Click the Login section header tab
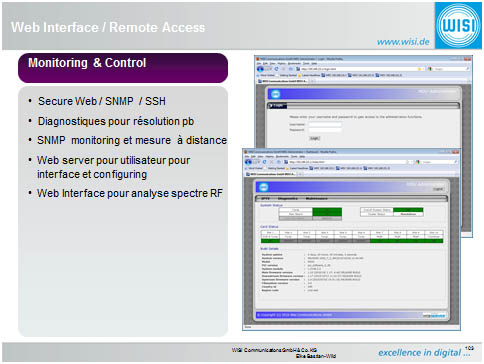Screen dimensions: 484x364 coord(277,106)
